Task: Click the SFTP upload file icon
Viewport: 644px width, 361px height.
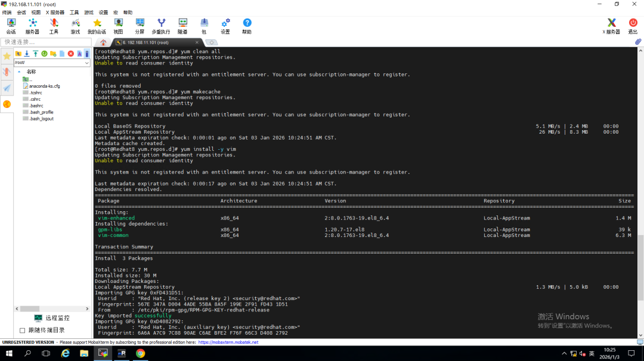Action: coord(36,54)
